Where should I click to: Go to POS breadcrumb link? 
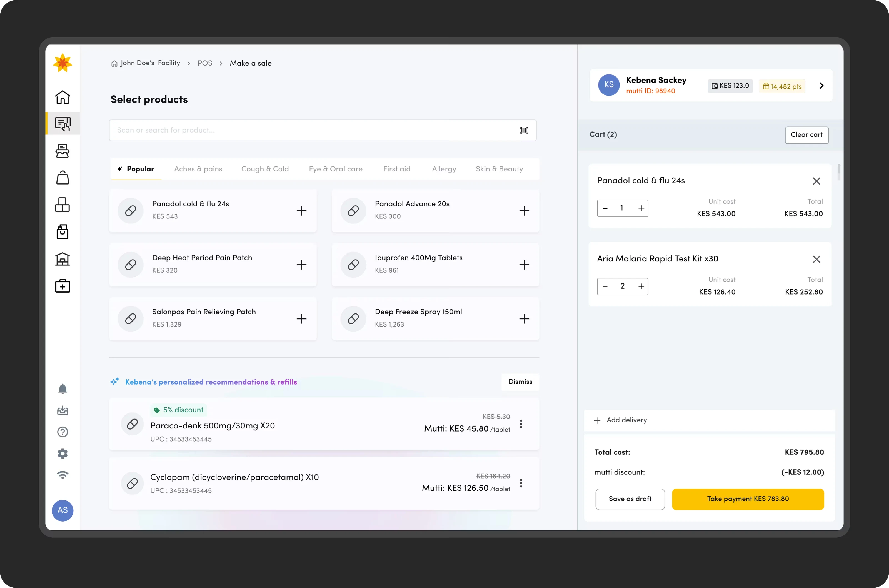point(205,63)
